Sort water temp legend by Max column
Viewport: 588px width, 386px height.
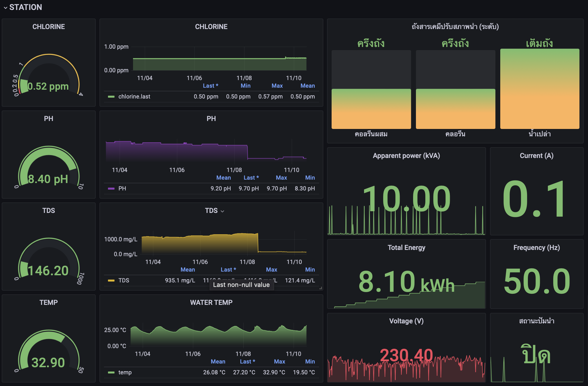[x=279, y=362]
